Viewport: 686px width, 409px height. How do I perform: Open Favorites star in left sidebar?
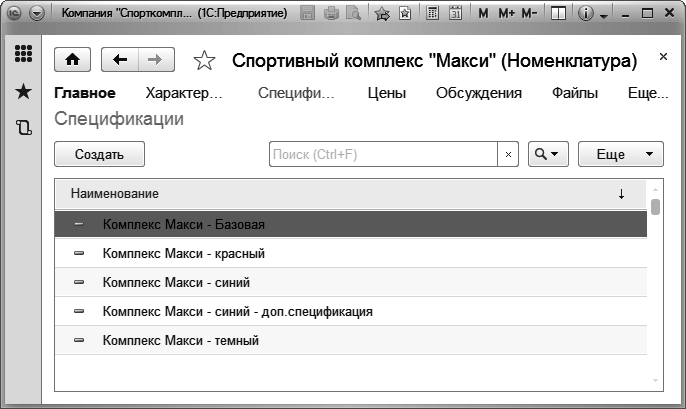coord(22,92)
